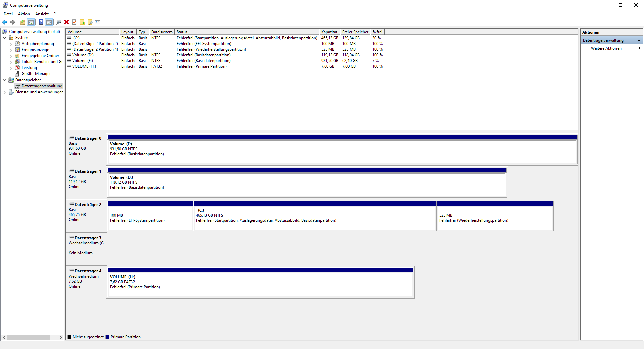Click the checklist view settings toolbar icon
Image resolution: width=644 pixels, height=349 pixels.
(98, 22)
